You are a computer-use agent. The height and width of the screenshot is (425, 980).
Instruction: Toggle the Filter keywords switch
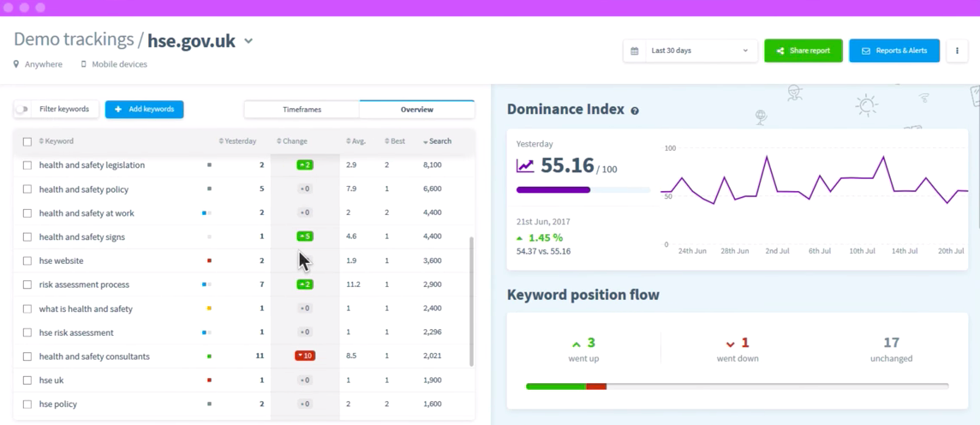[22, 109]
